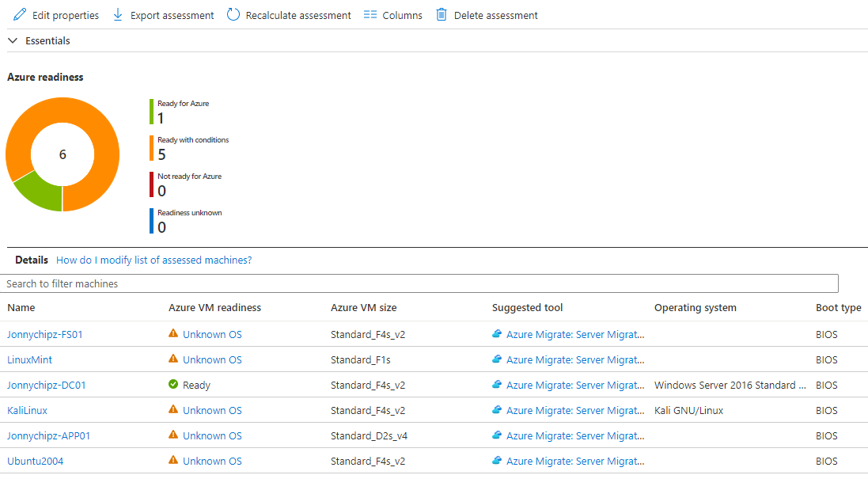The width and height of the screenshot is (868, 494).
Task: Focus the Search to filter machines field
Action: tap(419, 283)
